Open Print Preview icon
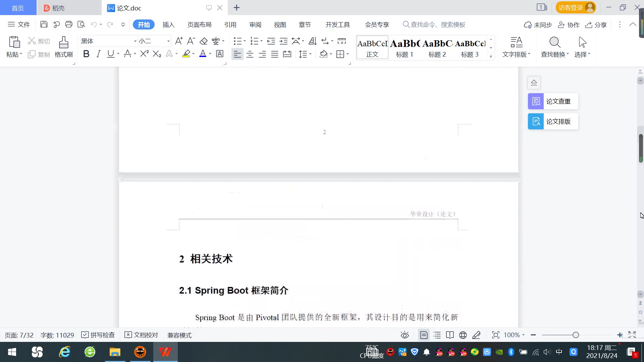This screenshot has height=362, width=644. coord(81,24)
